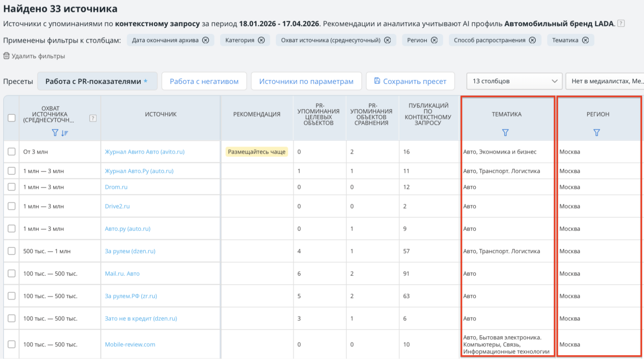This screenshot has width=644, height=359.
Task: Follow the 'За рулем.РФ (zr.ru)' source link
Action: (x=131, y=296)
